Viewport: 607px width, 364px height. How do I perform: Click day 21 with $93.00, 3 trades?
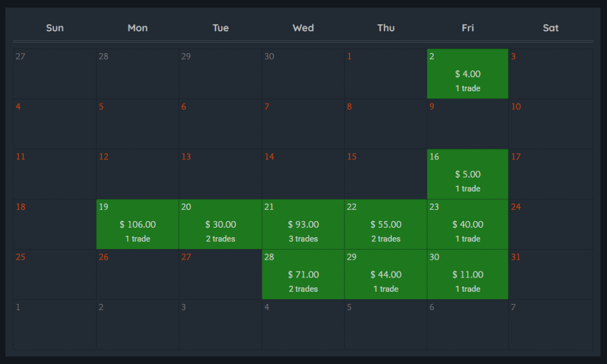pos(303,225)
